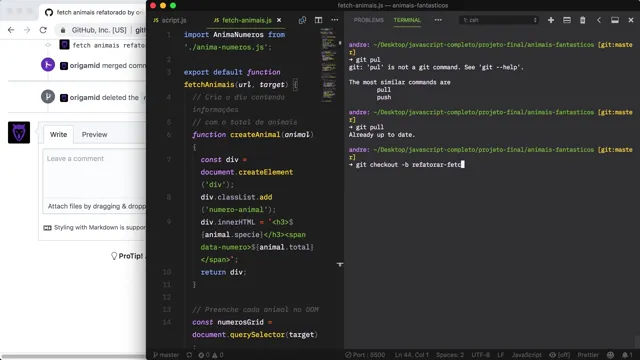The height and width of the screenshot is (360, 640).
Task: Open editor more actions ellipsis menu
Action: point(335,20)
